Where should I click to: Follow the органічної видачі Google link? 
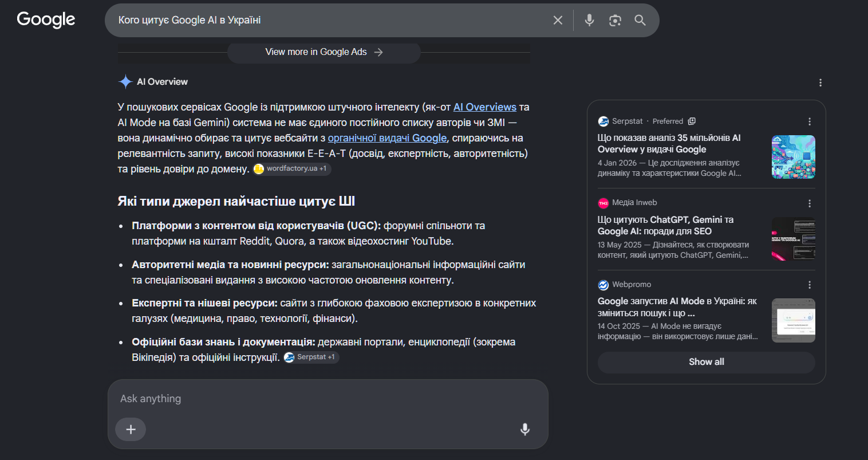387,138
